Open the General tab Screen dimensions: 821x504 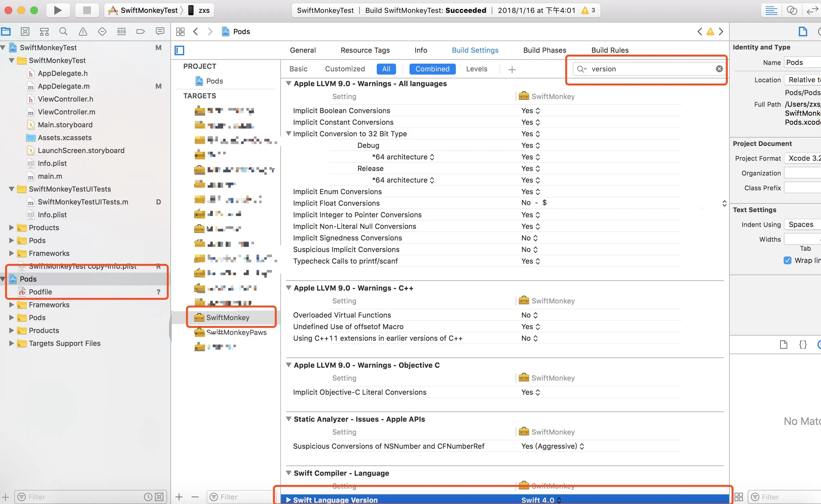click(303, 50)
